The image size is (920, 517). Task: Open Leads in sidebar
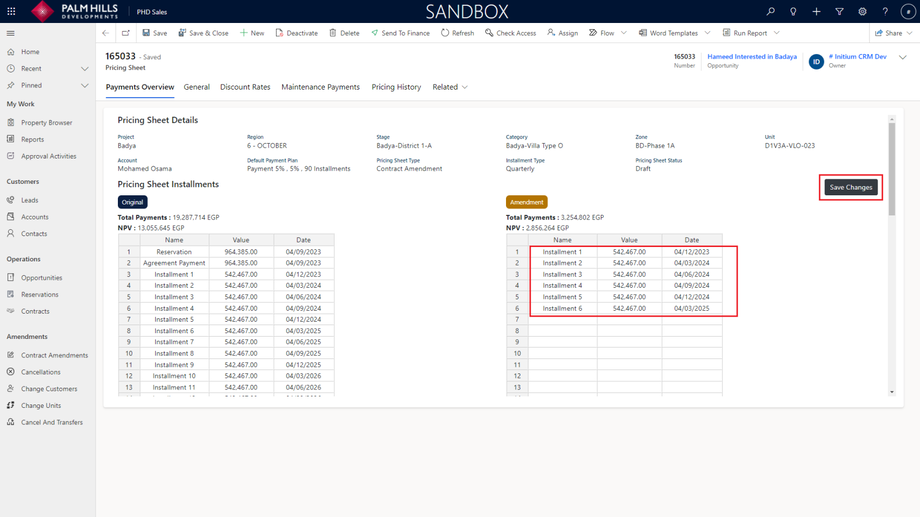(29, 200)
